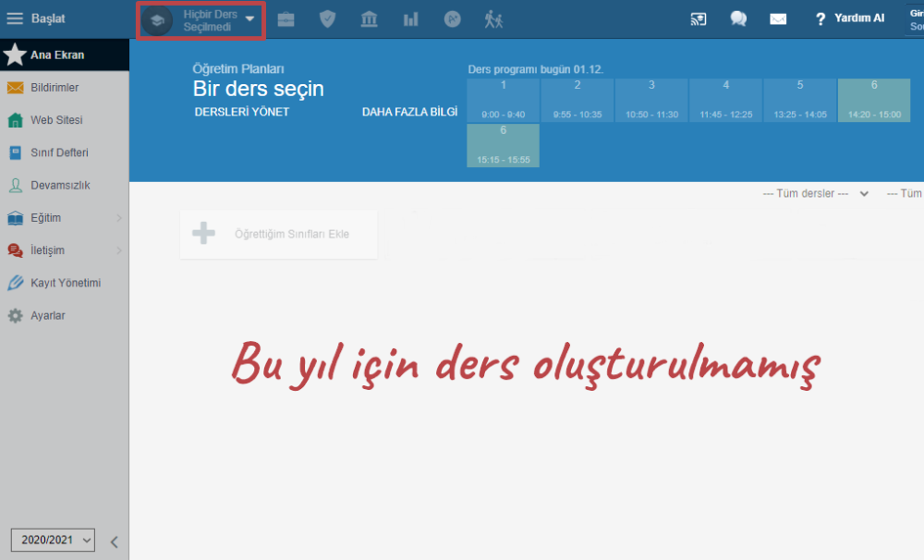Open Devamsızlık in the sidebar
The width and height of the screenshot is (924, 560).
[x=65, y=185]
